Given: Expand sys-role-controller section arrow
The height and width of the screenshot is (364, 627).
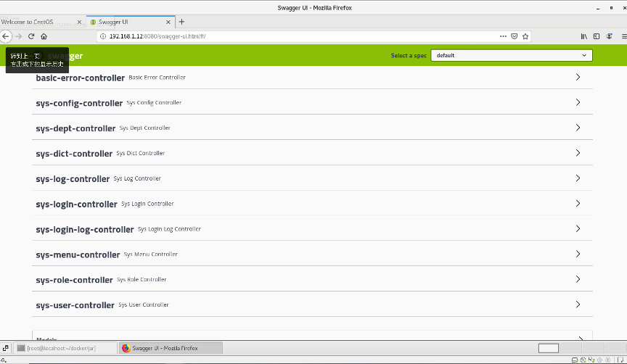Looking at the screenshot, I should pyautogui.click(x=578, y=279).
